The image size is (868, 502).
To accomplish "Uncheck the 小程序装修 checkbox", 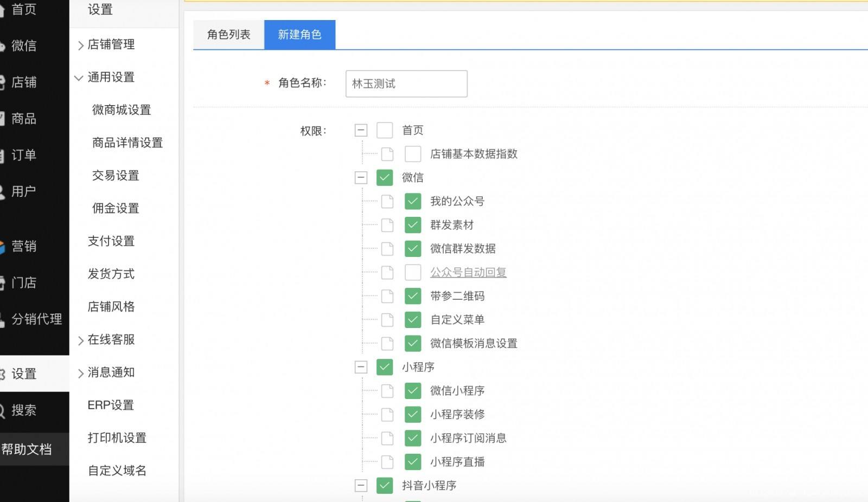I will click(413, 415).
